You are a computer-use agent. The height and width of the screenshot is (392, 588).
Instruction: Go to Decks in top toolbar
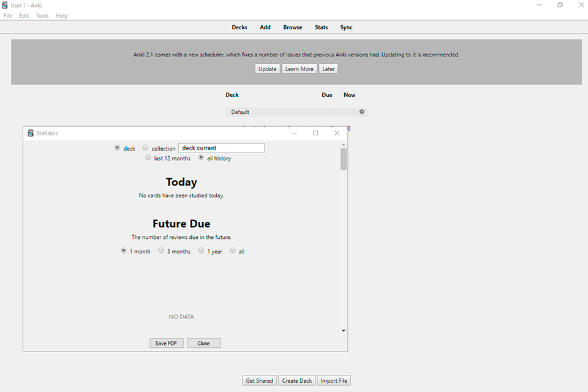239,28
